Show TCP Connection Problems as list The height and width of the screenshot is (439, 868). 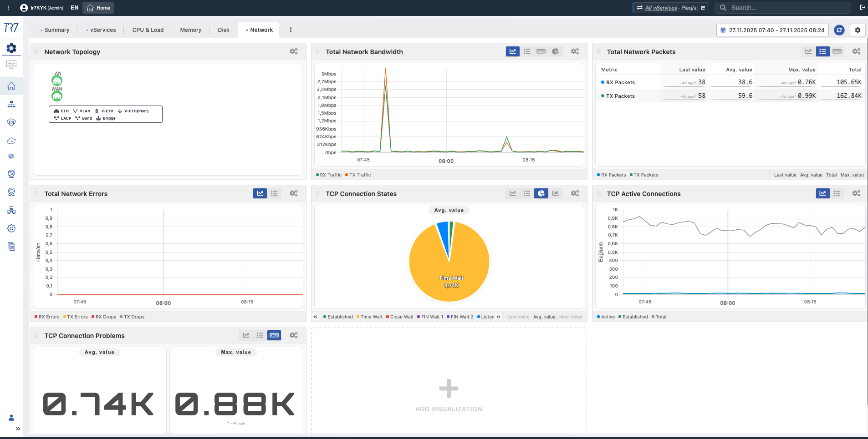[260, 335]
